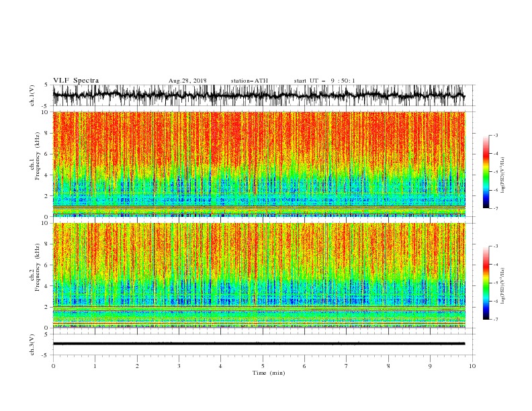This screenshot has height=411, width=532.
Task: Click the ch.2 colorbar value '-7'
Action: pos(496,319)
